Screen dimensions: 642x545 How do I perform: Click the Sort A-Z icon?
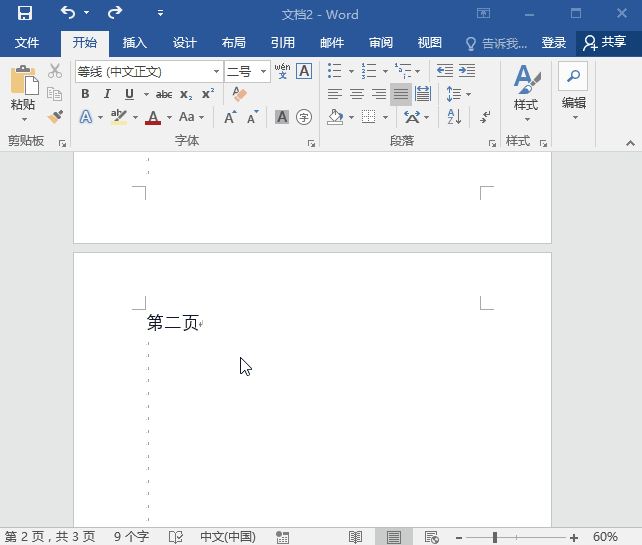453,117
